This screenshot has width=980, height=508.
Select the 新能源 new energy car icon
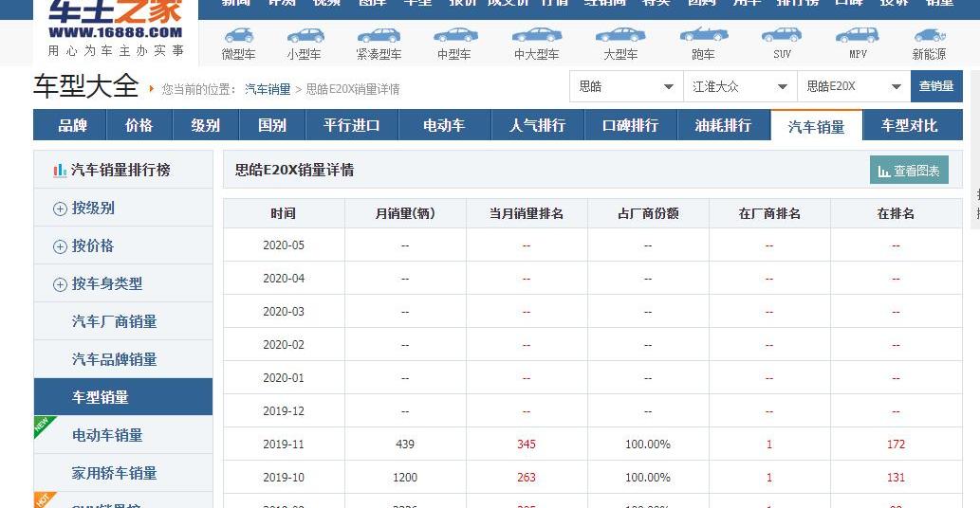click(x=930, y=35)
